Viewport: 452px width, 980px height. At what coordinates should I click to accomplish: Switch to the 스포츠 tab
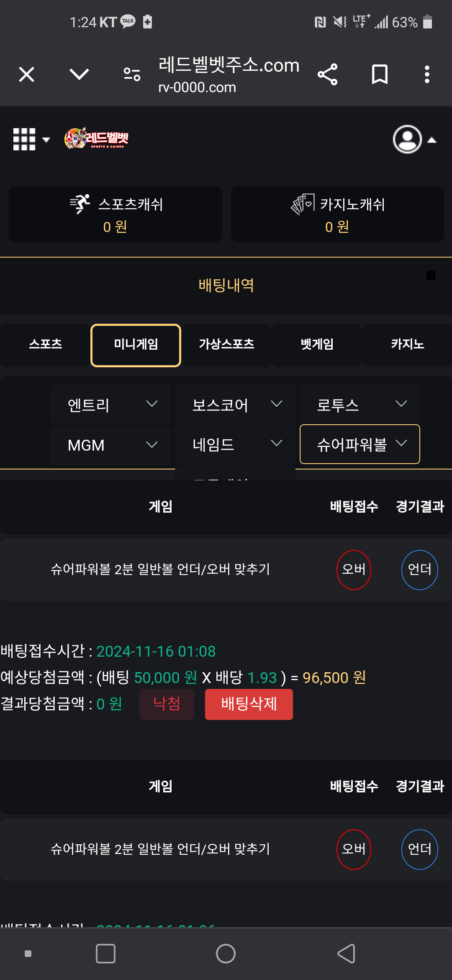(45, 345)
